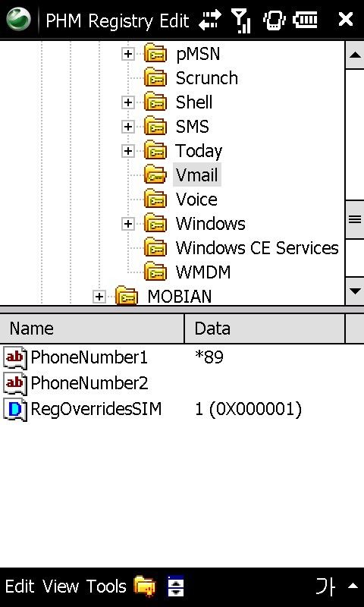
Task: Click the Scrunch folder icon
Action: click(155, 77)
